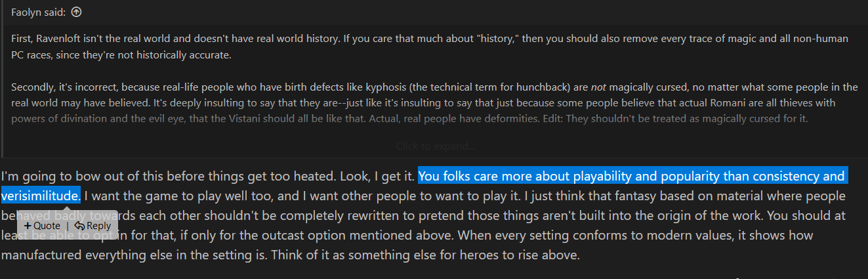Click the up-arrow icon beside "Faolyn said:"
Viewport: 868px width, 279px height.
point(76,12)
